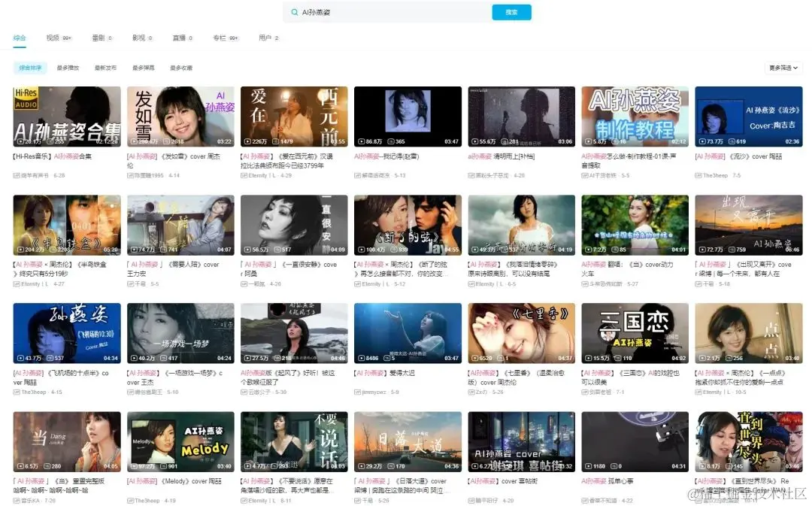
Task: Open the 【AI 孙燕姿】爱得太迟 title
Action: [x=384, y=373]
